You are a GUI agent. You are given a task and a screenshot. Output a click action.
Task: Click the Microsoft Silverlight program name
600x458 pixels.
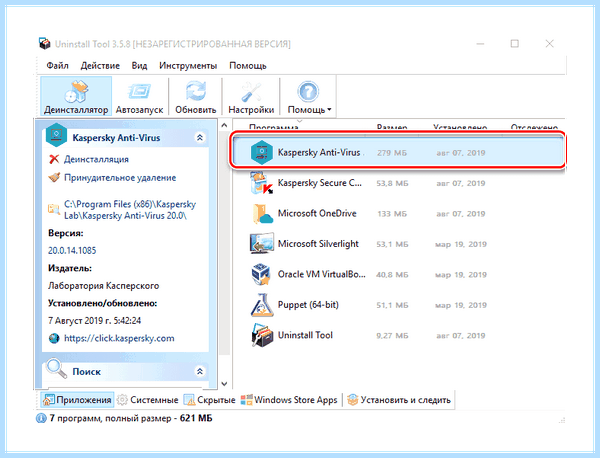tap(318, 244)
